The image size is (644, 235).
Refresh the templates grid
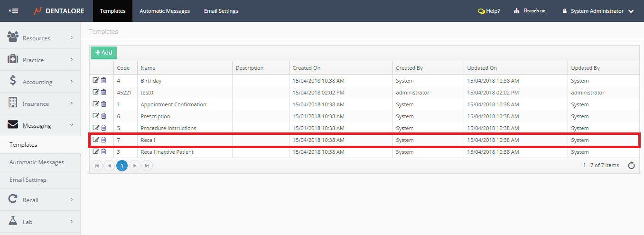point(631,166)
